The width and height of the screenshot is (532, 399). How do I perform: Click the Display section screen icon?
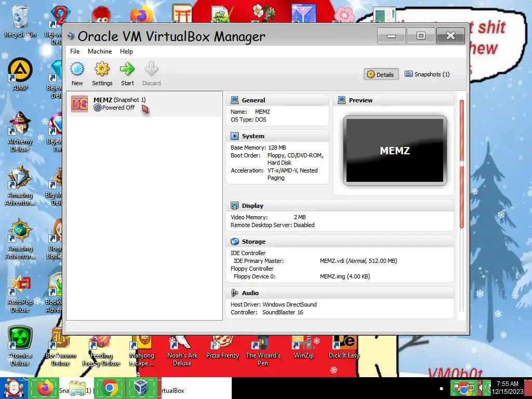(234, 206)
